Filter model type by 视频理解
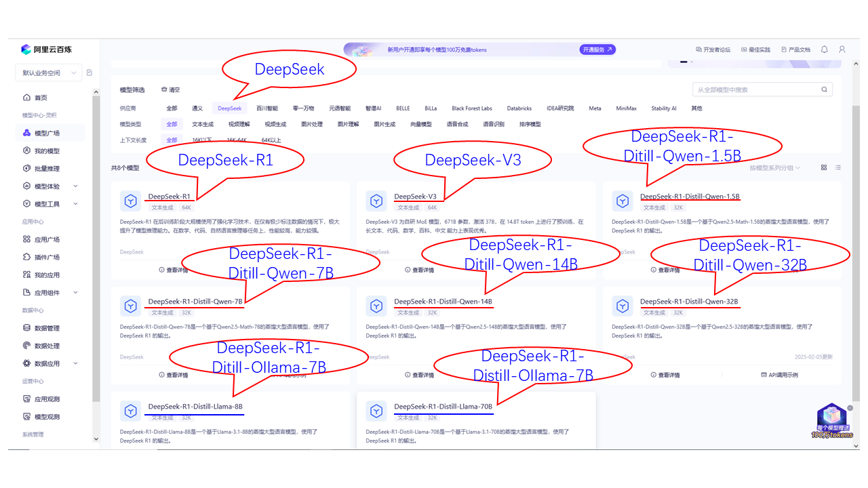The height and width of the screenshot is (488, 868). pyautogui.click(x=239, y=125)
